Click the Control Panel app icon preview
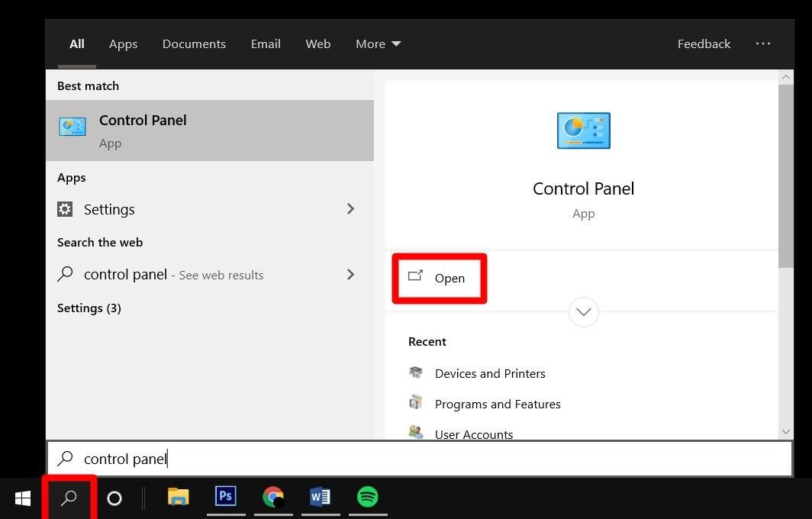The image size is (812, 519). pyautogui.click(x=583, y=131)
